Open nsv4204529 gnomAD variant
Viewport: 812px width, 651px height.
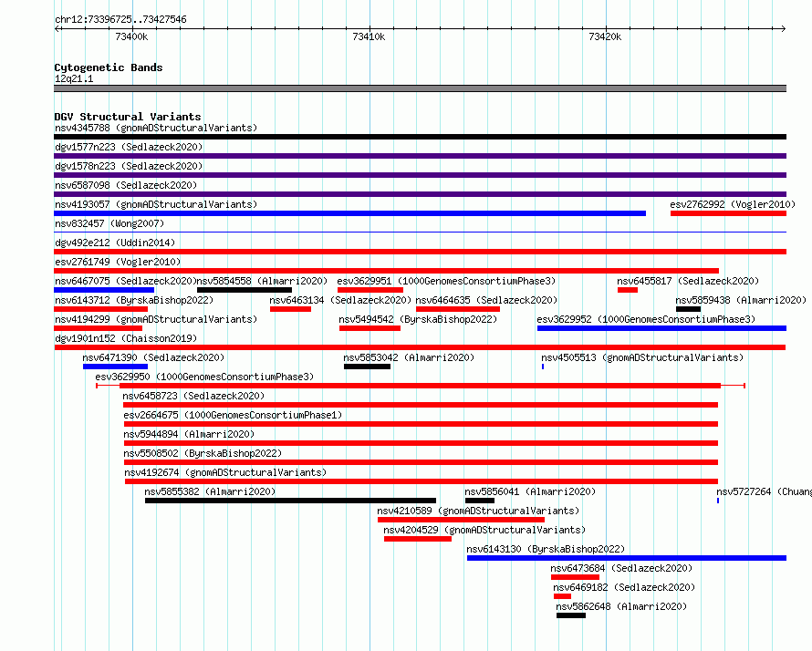(417, 539)
